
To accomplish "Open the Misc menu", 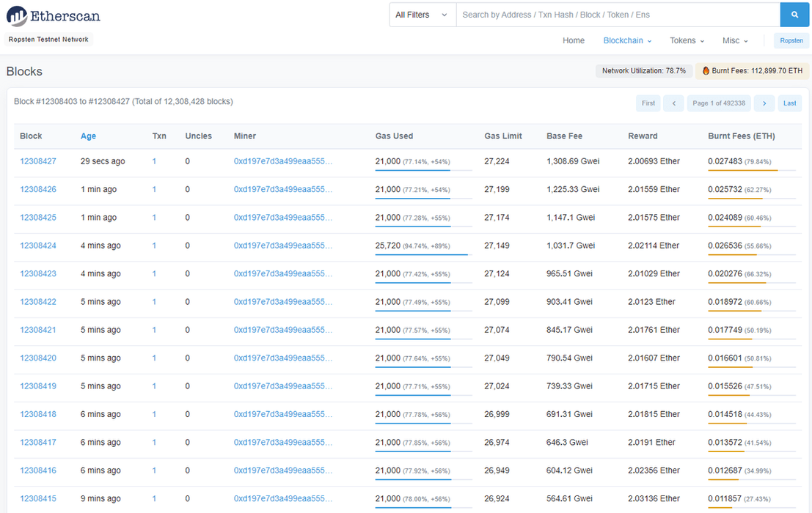I will tap(735, 40).
